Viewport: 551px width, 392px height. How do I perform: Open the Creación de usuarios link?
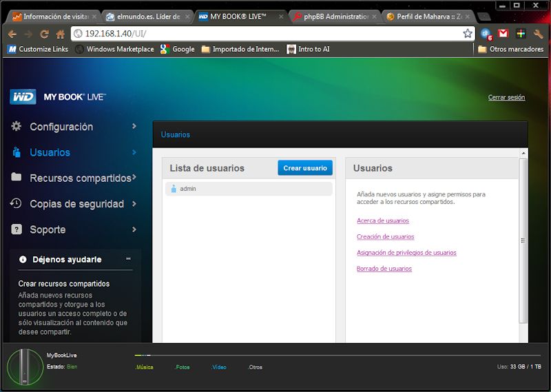click(x=386, y=236)
